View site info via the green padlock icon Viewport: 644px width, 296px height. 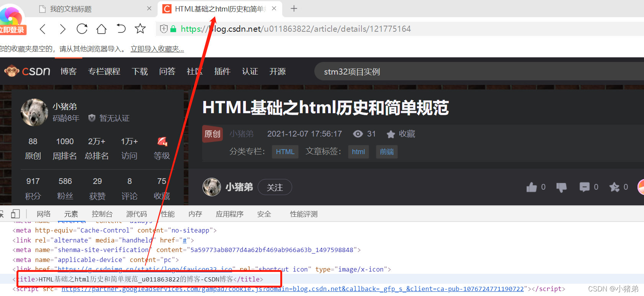click(173, 29)
